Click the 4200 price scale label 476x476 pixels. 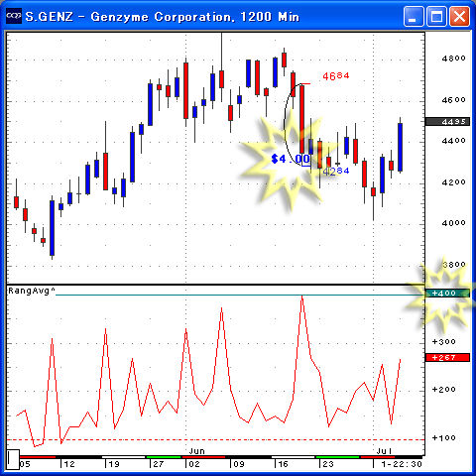coord(453,182)
